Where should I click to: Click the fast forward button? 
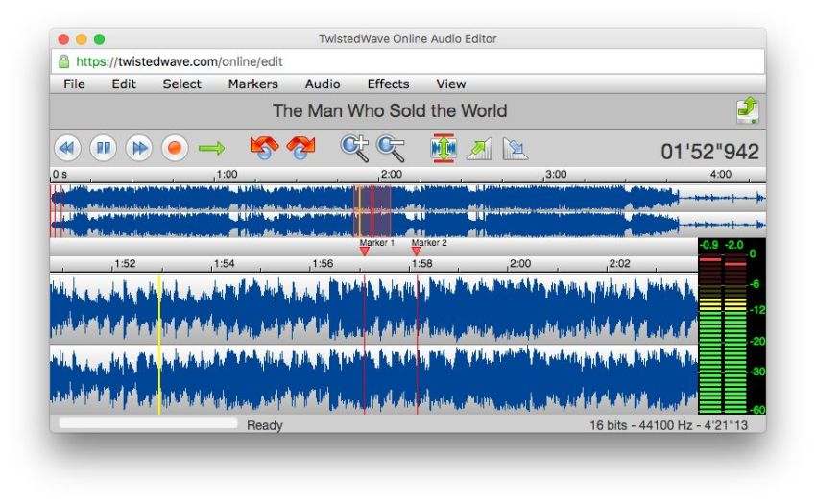139,149
